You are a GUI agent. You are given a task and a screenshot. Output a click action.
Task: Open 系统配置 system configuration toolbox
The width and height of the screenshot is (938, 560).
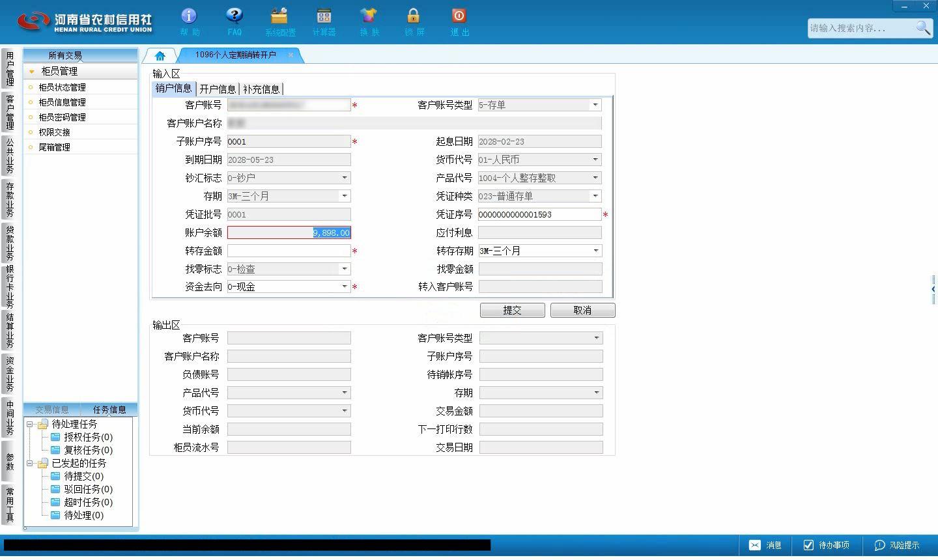[x=279, y=16]
